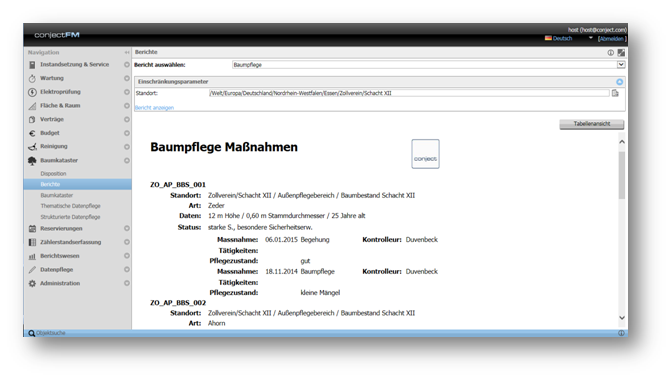Click the Objektsuche magnifier icon
The image size is (671, 380).
pyautogui.click(x=31, y=333)
